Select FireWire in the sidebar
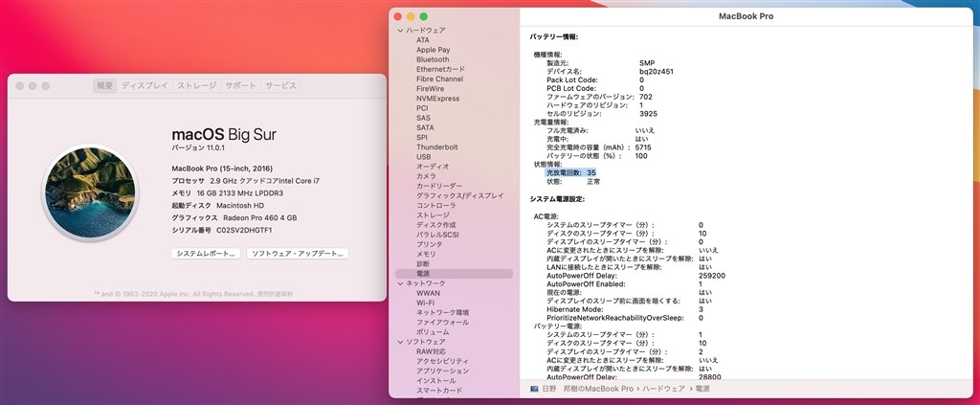Image resolution: width=980 pixels, height=405 pixels. tap(431, 89)
